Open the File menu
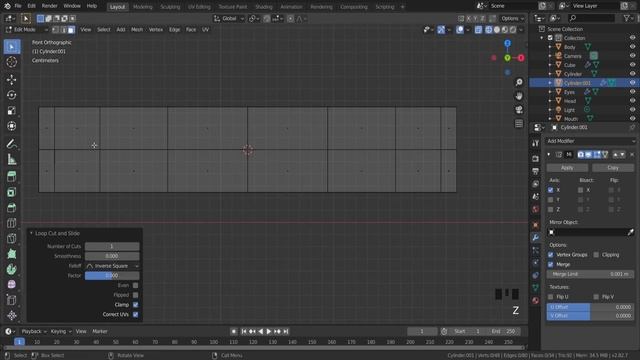 (x=18, y=6)
